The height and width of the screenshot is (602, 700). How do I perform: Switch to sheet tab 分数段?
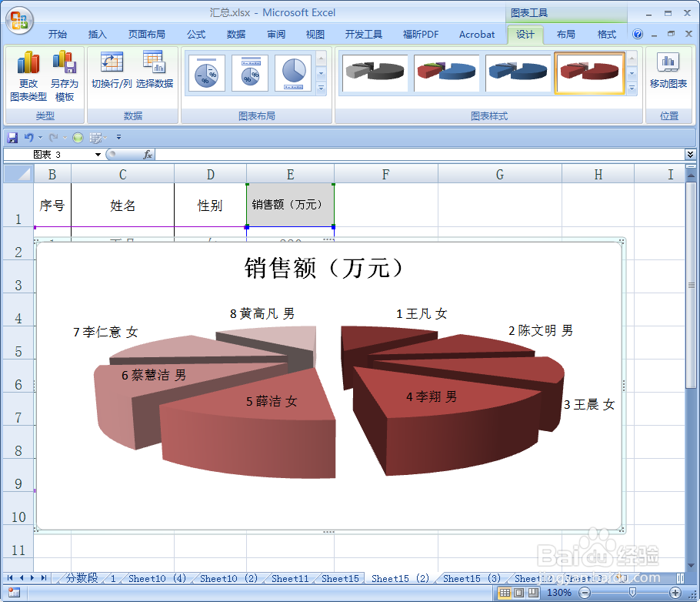(82, 578)
